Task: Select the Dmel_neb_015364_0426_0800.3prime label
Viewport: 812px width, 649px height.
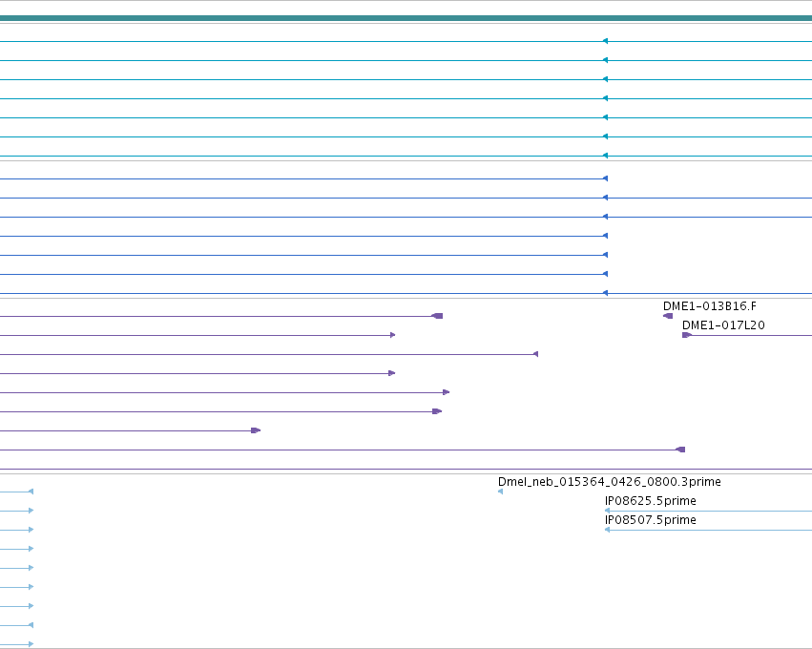Action: [609, 482]
